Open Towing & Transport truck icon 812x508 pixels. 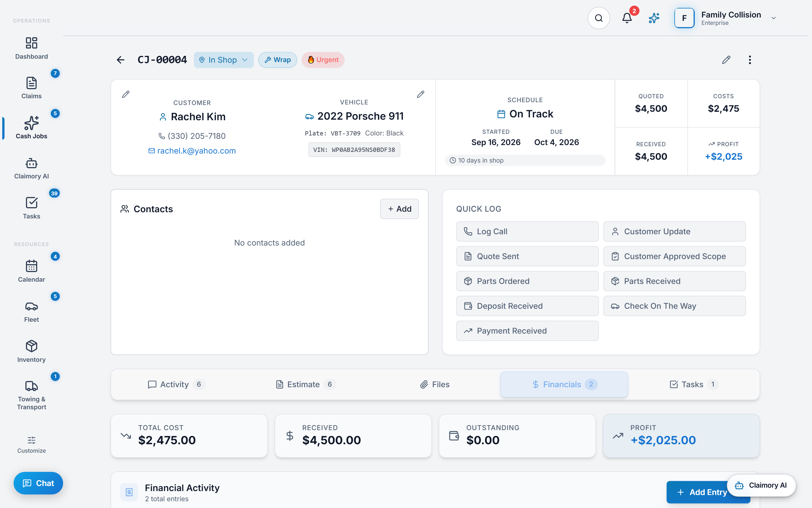coord(32,386)
